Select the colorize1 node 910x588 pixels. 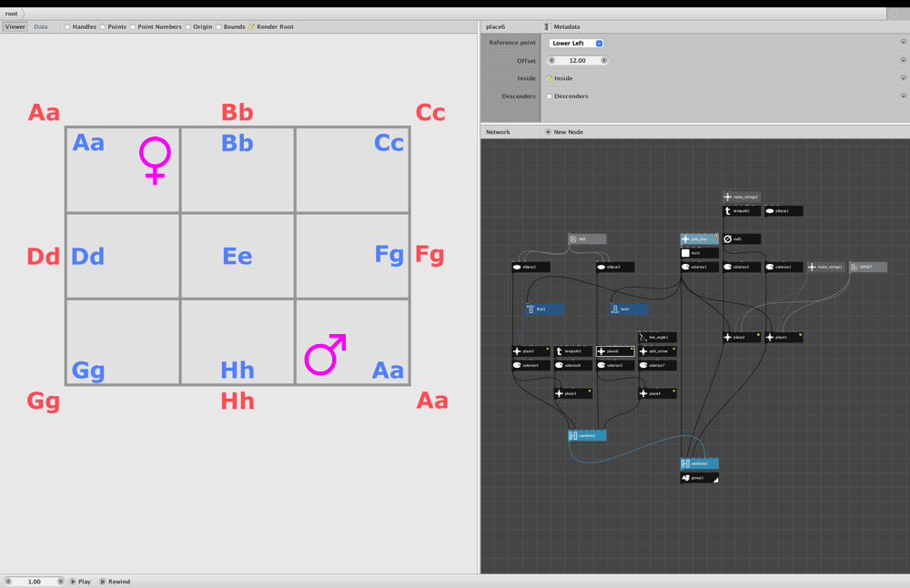[699, 267]
